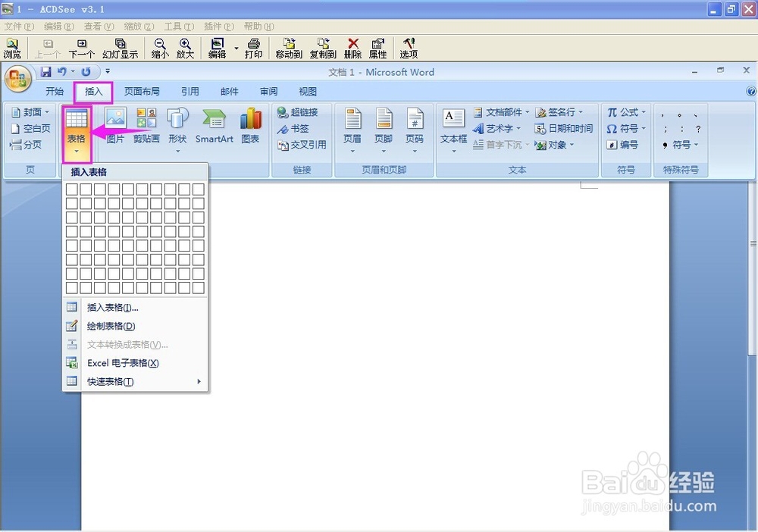
Task: Open 属性 properties icon
Action: coord(378,49)
